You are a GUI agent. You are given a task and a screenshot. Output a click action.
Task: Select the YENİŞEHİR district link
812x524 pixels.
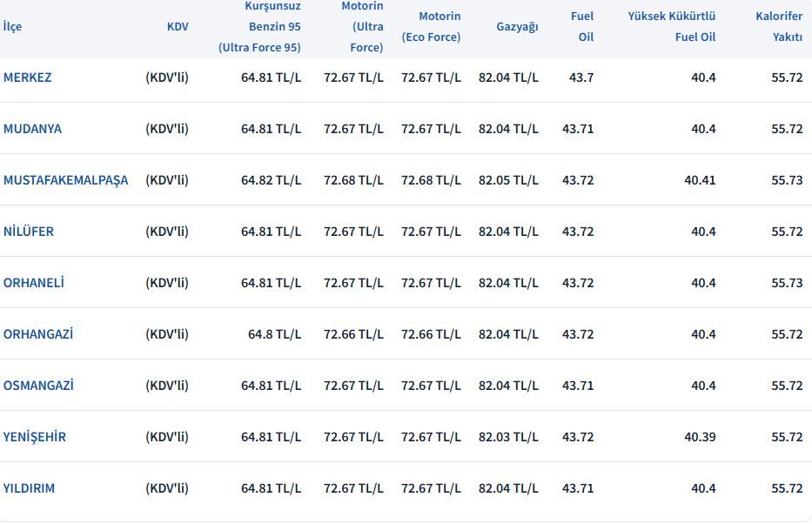pos(35,437)
